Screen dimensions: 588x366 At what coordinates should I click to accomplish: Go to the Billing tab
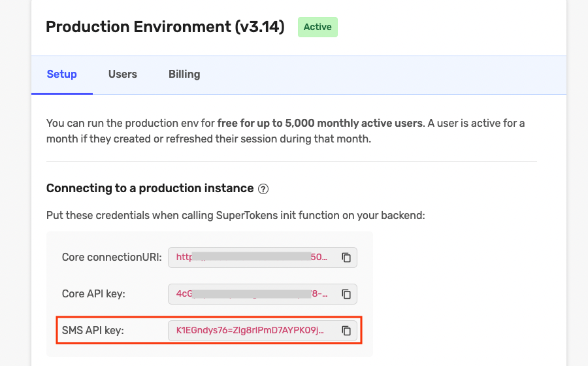[184, 75]
